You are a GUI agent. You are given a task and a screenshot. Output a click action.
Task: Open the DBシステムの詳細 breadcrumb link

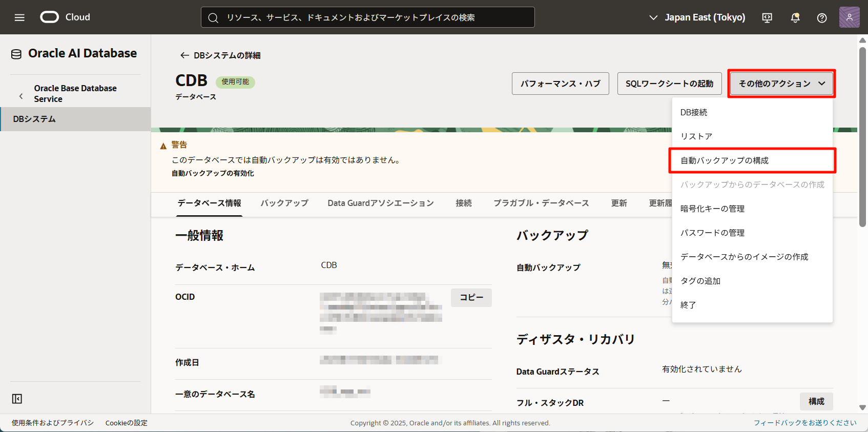(227, 55)
